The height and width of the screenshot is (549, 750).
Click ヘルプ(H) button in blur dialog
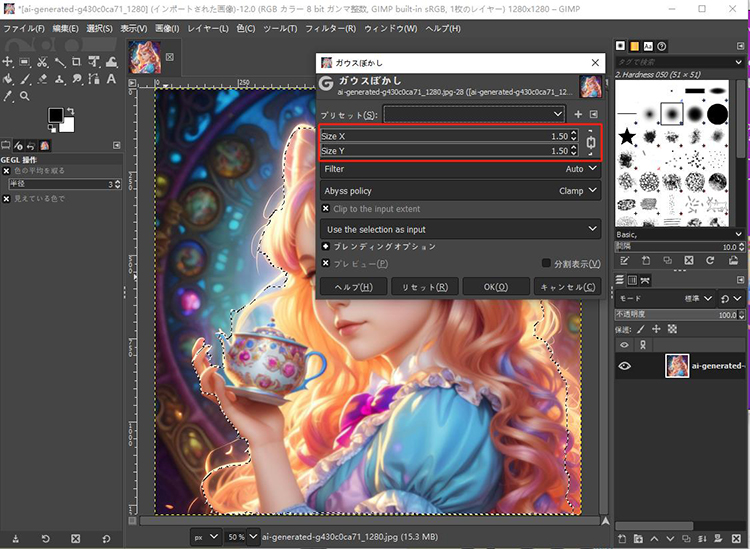353,287
